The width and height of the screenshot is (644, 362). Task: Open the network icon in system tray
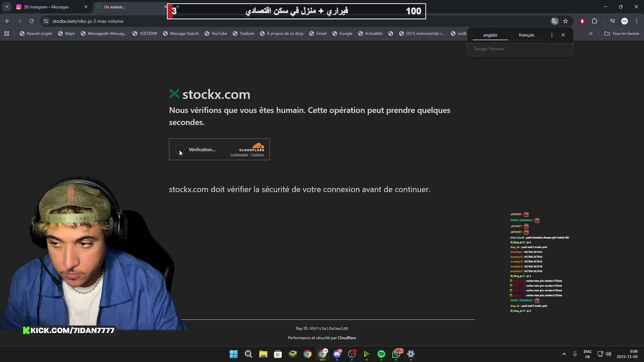click(600, 354)
